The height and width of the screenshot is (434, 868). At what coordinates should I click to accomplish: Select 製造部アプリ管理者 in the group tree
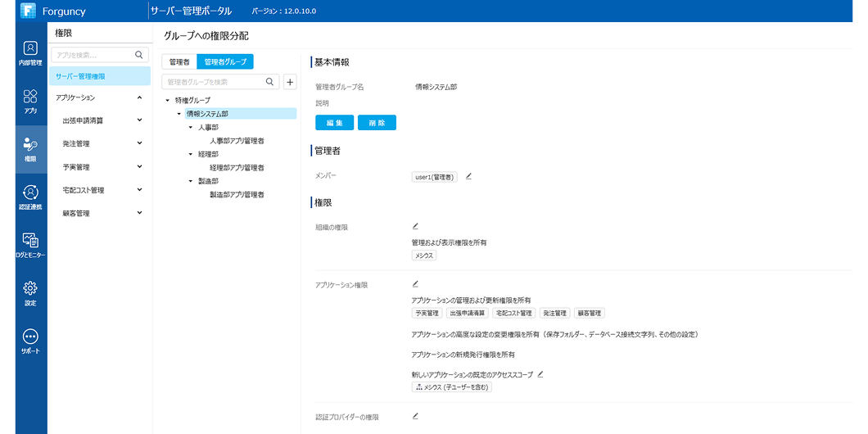[x=237, y=195]
